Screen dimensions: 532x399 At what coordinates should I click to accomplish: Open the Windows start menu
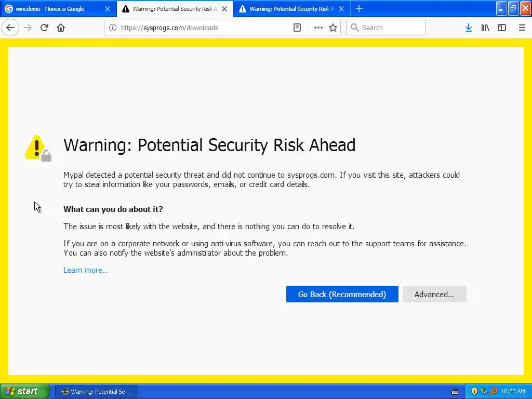pos(24,392)
